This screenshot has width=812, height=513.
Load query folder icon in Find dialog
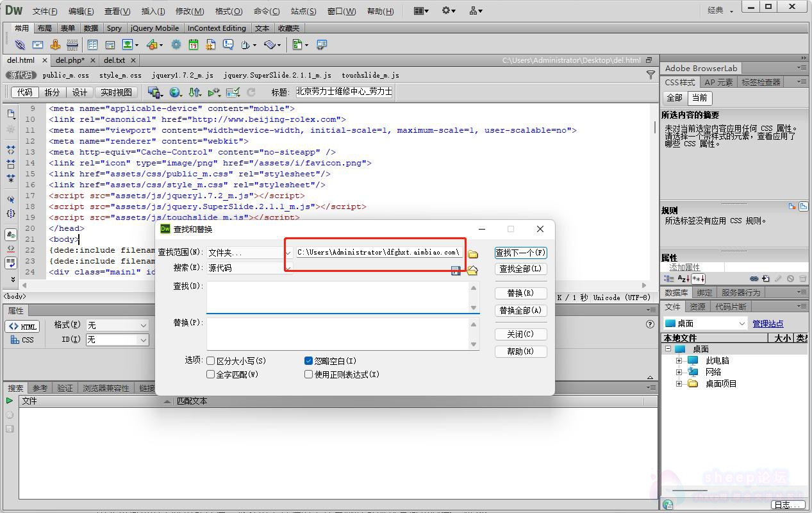click(x=472, y=271)
